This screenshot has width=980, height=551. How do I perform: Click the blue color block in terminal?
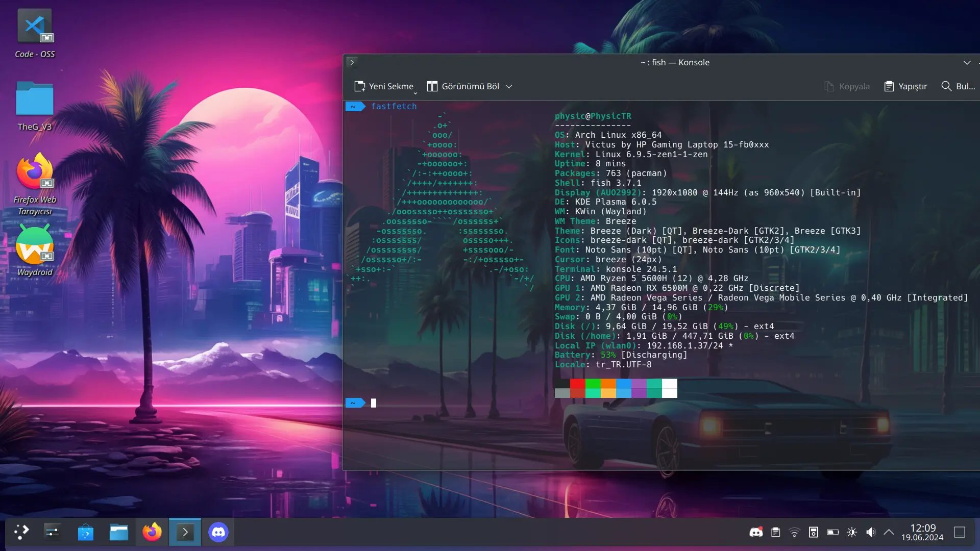pyautogui.click(x=624, y=384)
